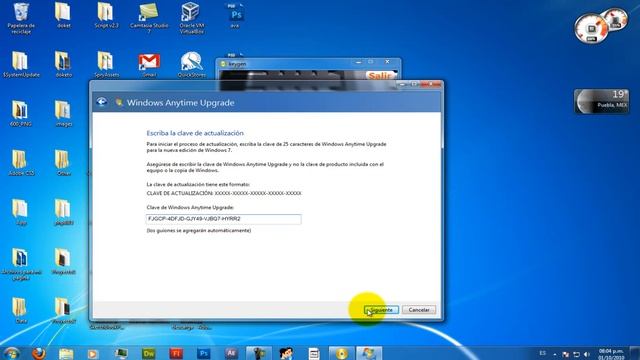Select the Respaldo6 folder icon

tap(63, 262)
